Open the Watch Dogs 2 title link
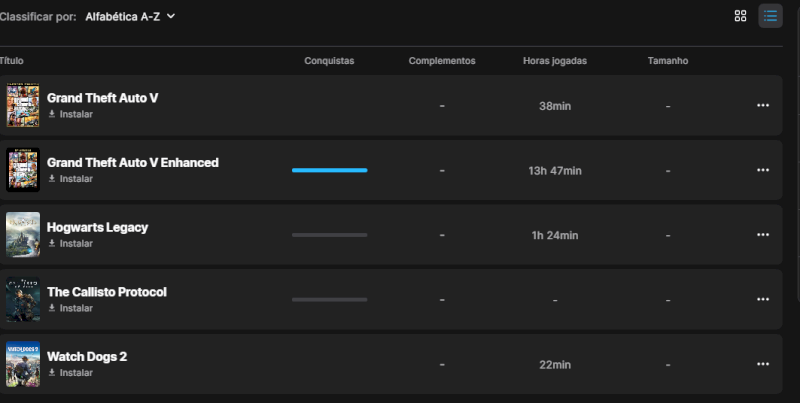Viewport: 800px width, 403px height. coord(87,356)
